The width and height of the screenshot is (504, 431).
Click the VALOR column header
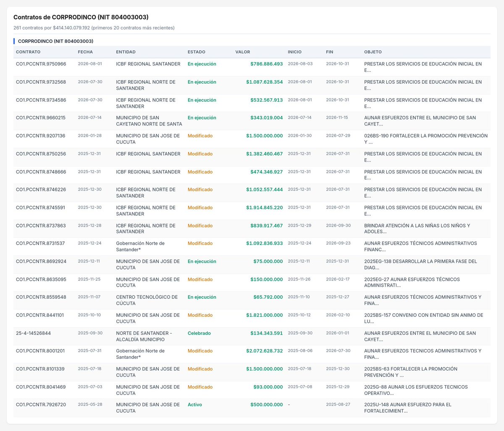(243, 52)
